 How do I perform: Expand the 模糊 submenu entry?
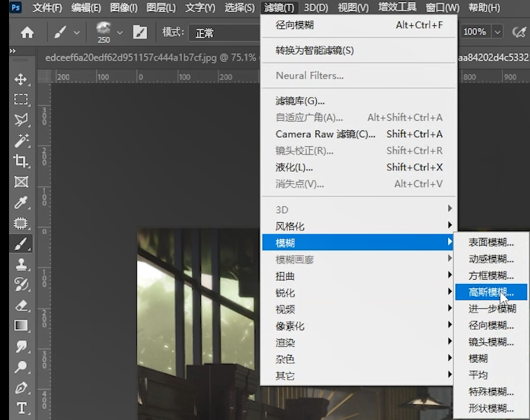point(358,242)
